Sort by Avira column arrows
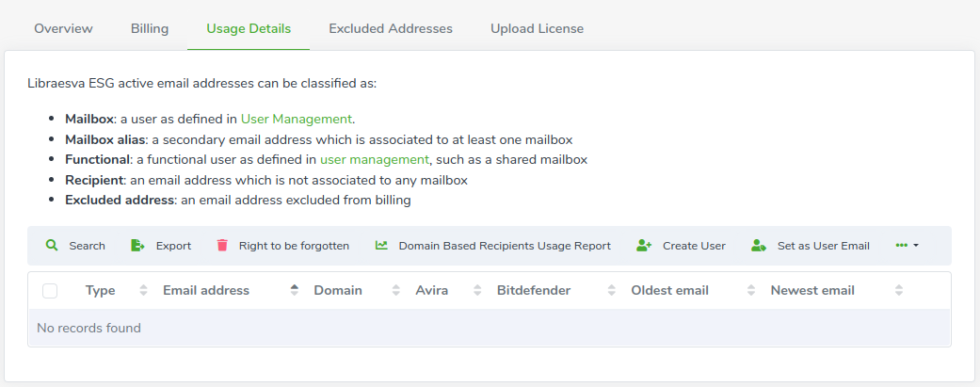 coord(477,290)
